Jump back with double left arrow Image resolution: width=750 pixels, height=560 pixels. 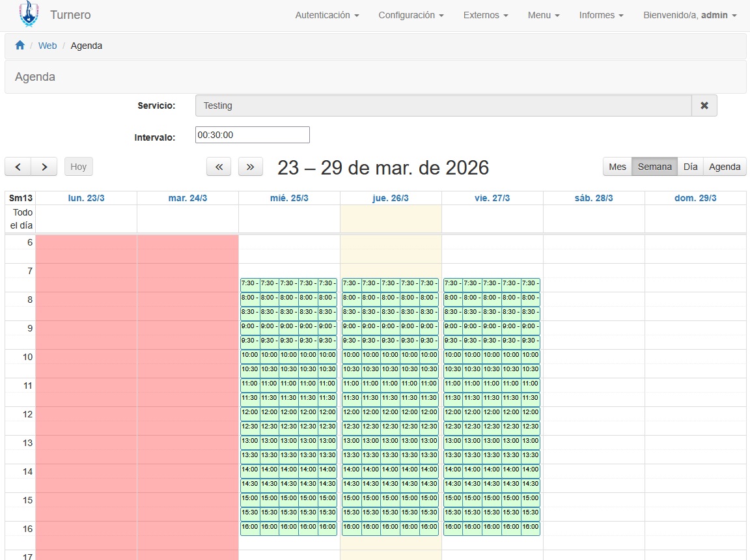219,167
